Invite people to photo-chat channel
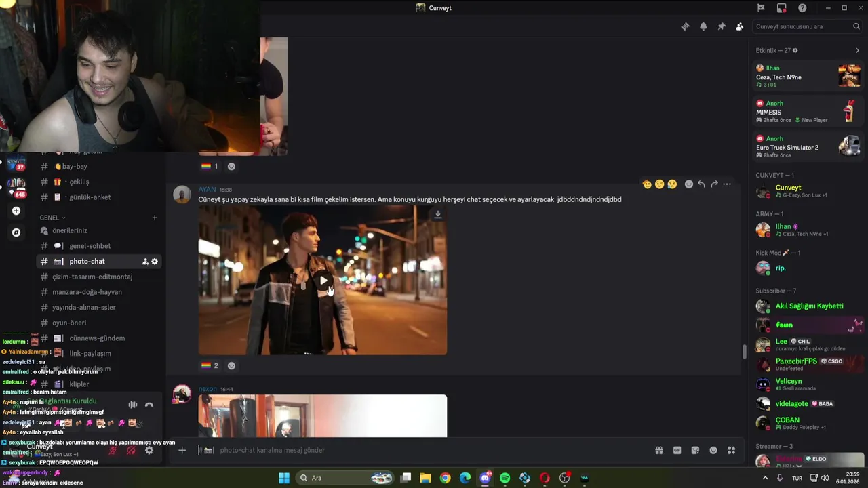This screenshot has width=868, height=488. (145, 262)
